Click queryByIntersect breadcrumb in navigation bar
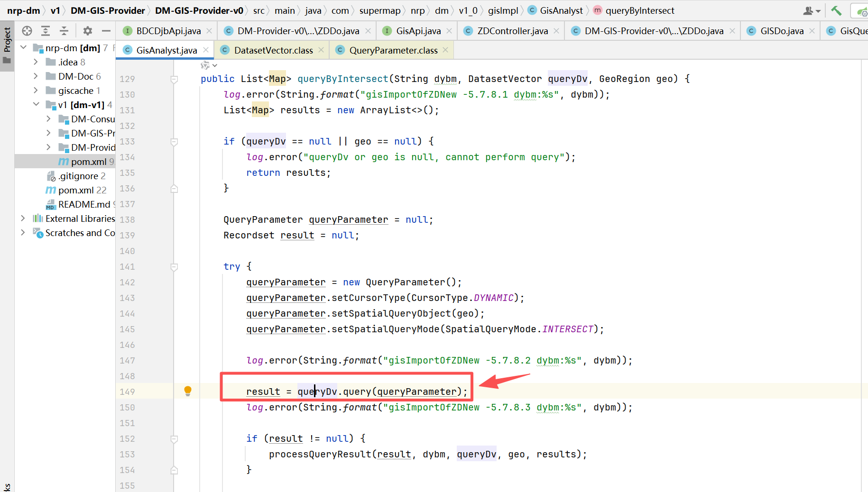 click(639, 10)
